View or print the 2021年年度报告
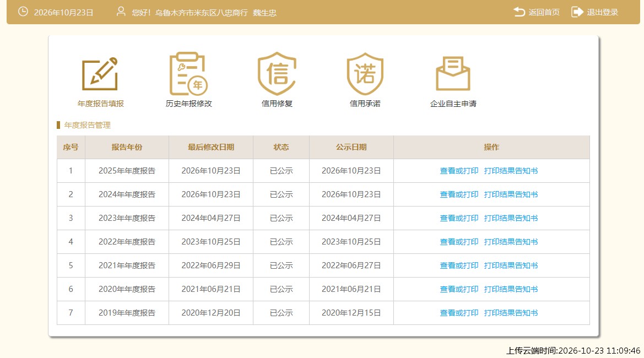Image resolution: width=644 pixels, height=358 pixels. [459, 265]
